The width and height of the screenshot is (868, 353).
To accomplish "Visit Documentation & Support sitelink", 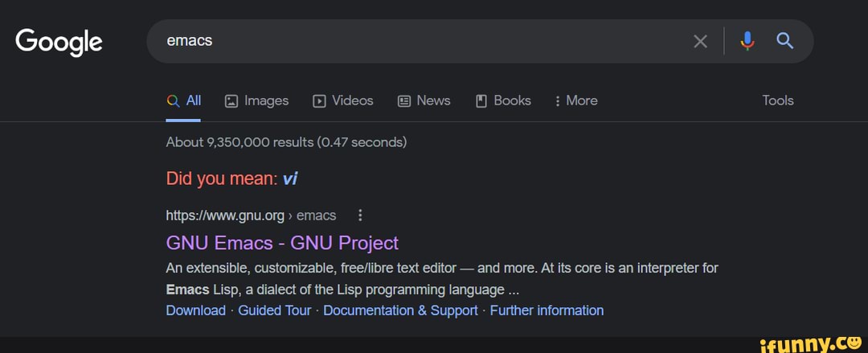I will click(x=400, y=310).
